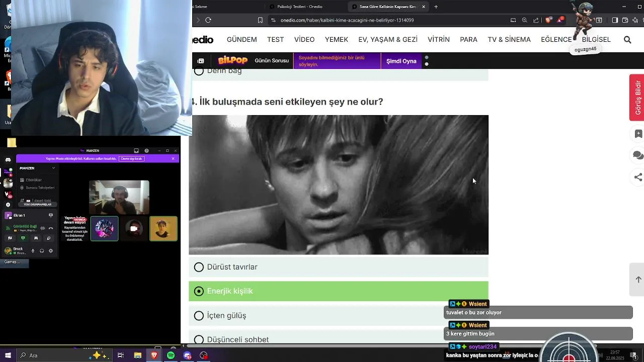Reload the page with the refresh icon
Viewport: 644px width, 362px height.
[208, 20]
